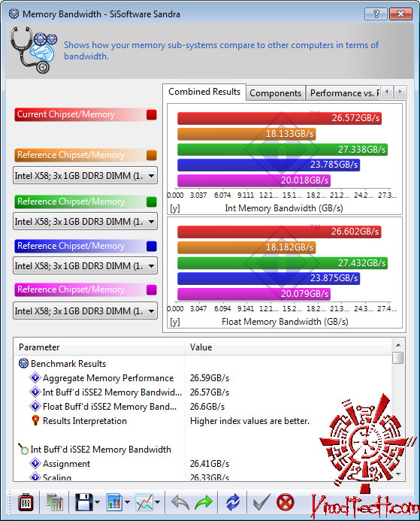Click the results list scrollbar thumb
Viewport: 420px width, 521px height.
398,358
